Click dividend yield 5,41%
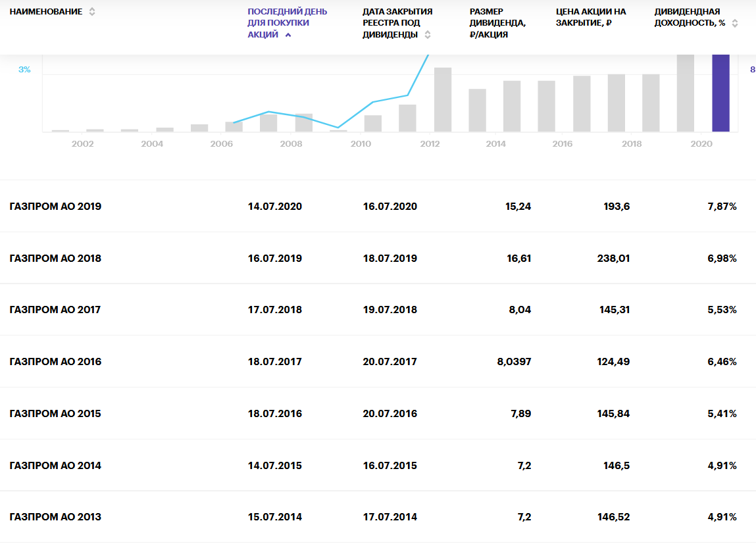 (x=722, y=414)
